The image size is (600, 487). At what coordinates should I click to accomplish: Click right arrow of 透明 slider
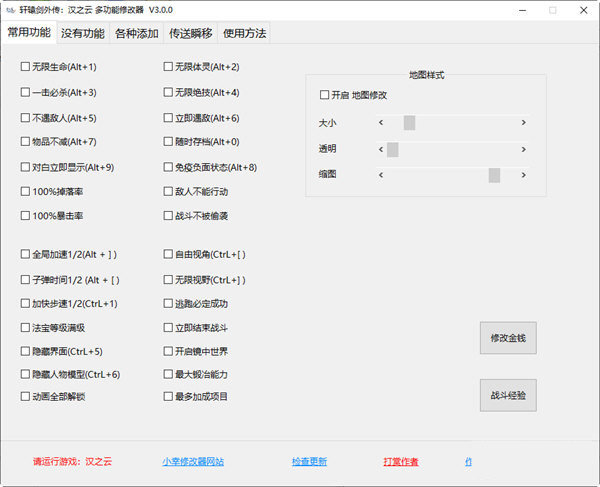523,150
